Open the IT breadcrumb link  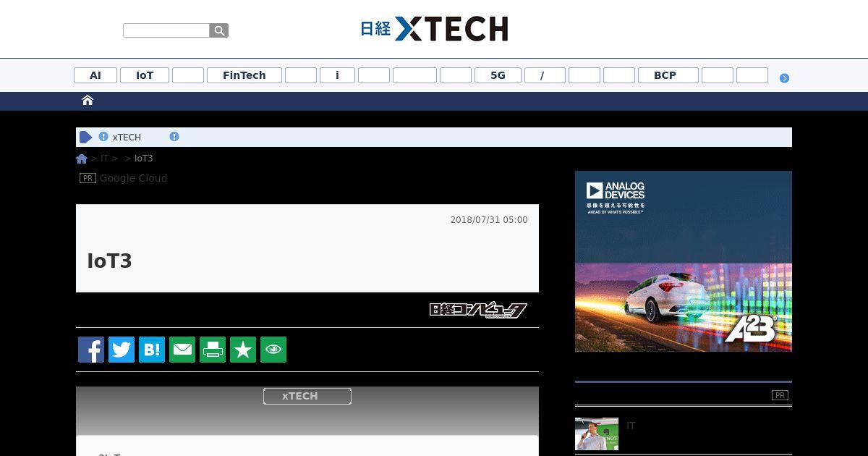[104, 159]
